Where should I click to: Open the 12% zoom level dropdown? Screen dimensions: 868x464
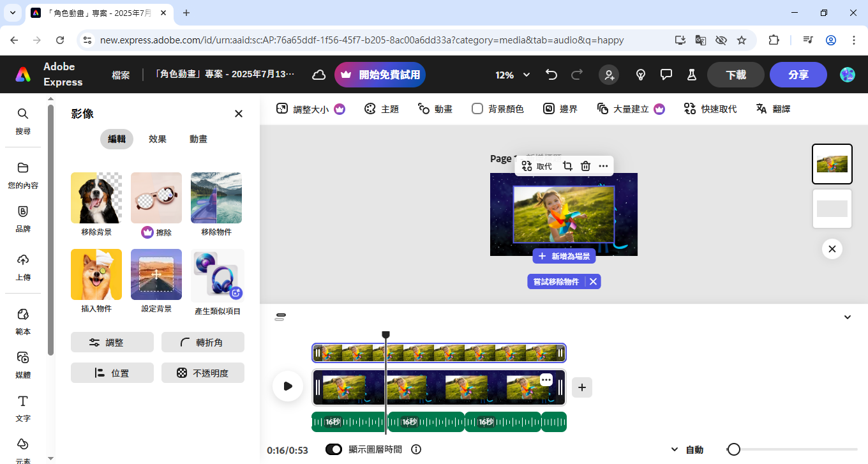[x=513, y=75]
